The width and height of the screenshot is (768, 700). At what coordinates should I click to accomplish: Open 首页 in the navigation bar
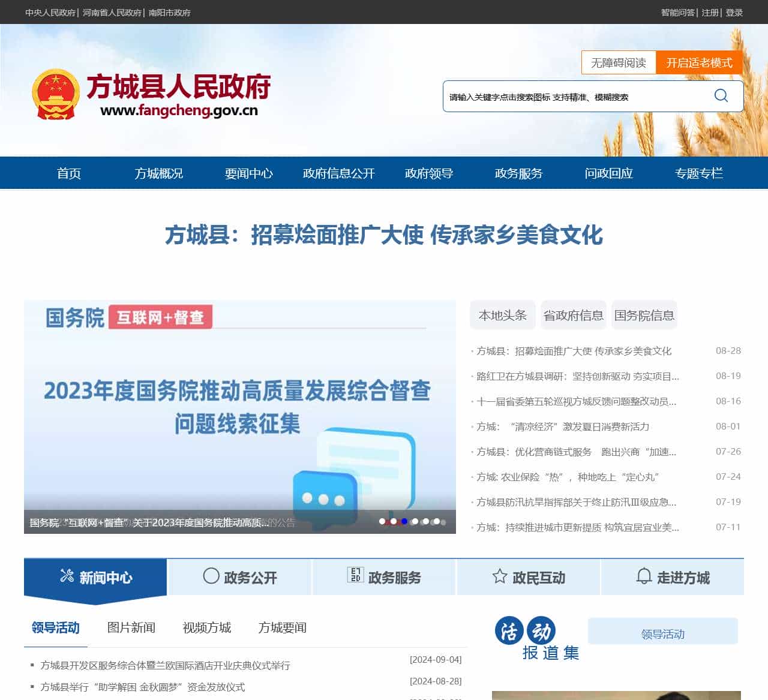pos(69,173)
